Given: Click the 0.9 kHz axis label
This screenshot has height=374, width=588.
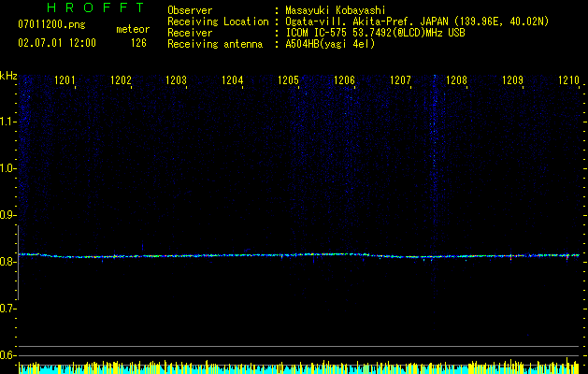Looking at the screenshot, I should (7, 215).
